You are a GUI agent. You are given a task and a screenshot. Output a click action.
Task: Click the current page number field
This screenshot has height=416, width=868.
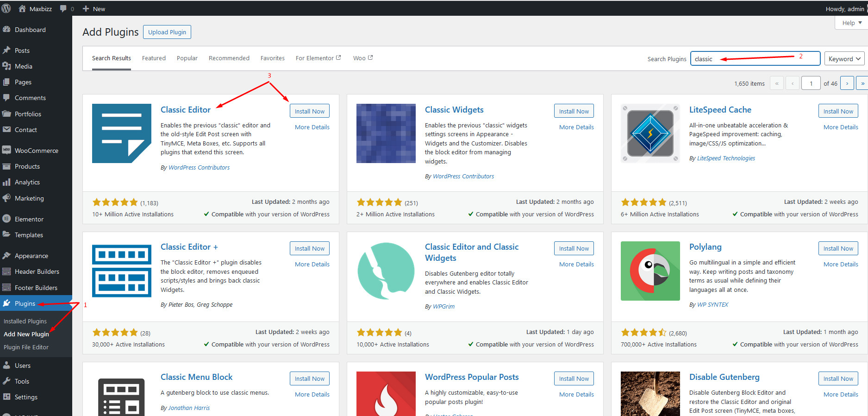(811, 83)
